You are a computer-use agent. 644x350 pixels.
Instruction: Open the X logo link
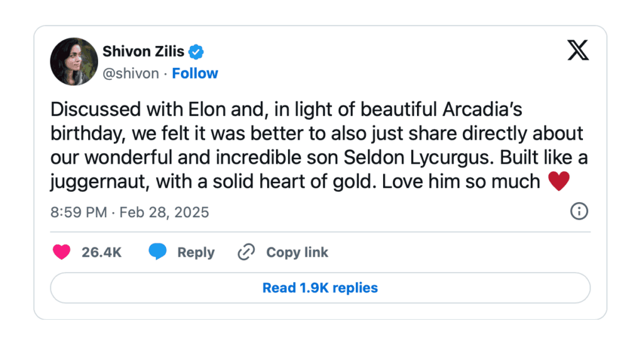point(578,50)
